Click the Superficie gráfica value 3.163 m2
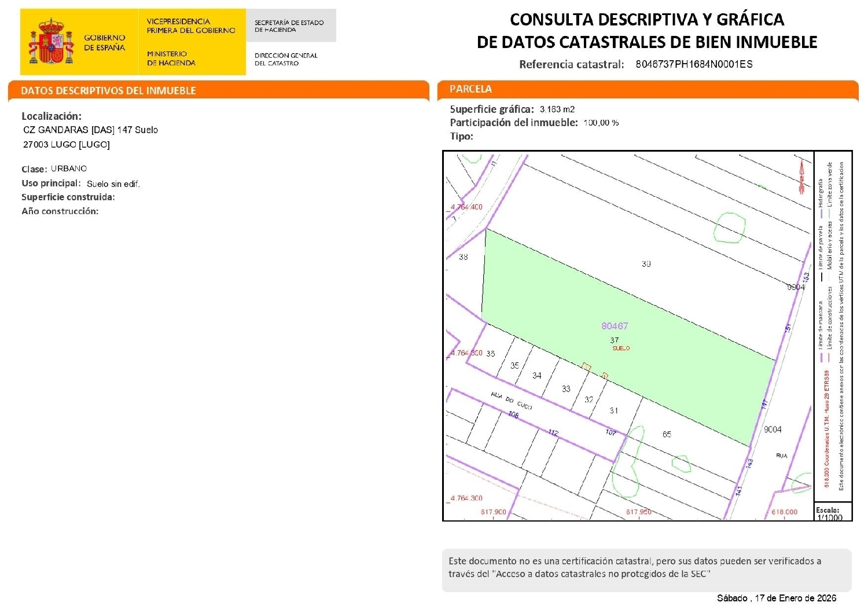 coord(557,109)
